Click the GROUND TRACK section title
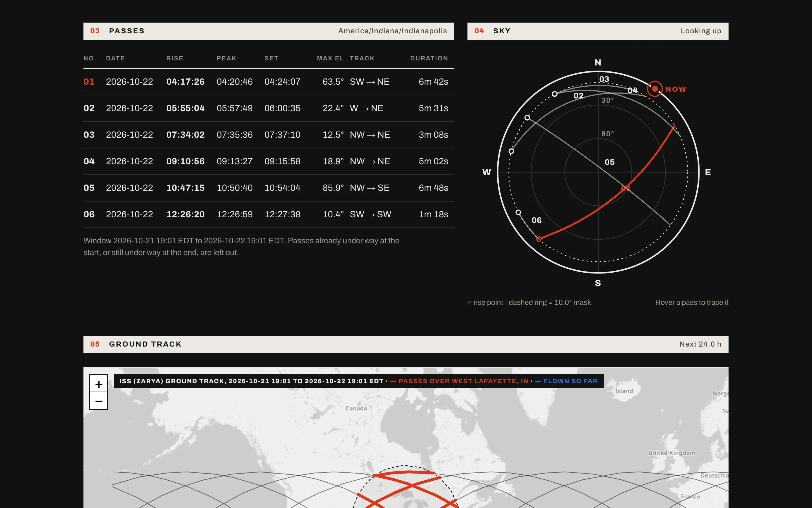 (x=145, y=344)
